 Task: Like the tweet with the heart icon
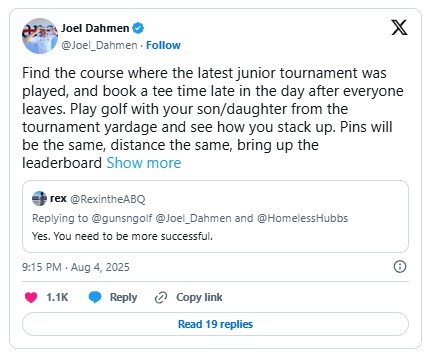[31, 297]
